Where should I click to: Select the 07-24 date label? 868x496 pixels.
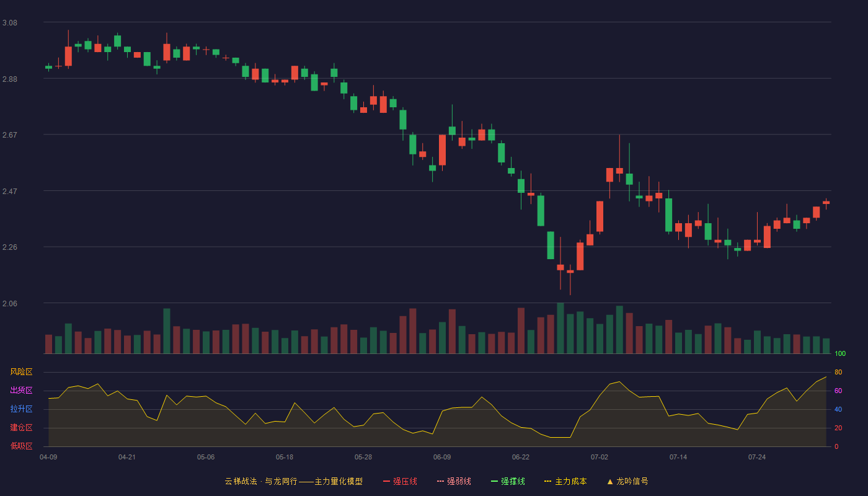(x=757, y=457)
